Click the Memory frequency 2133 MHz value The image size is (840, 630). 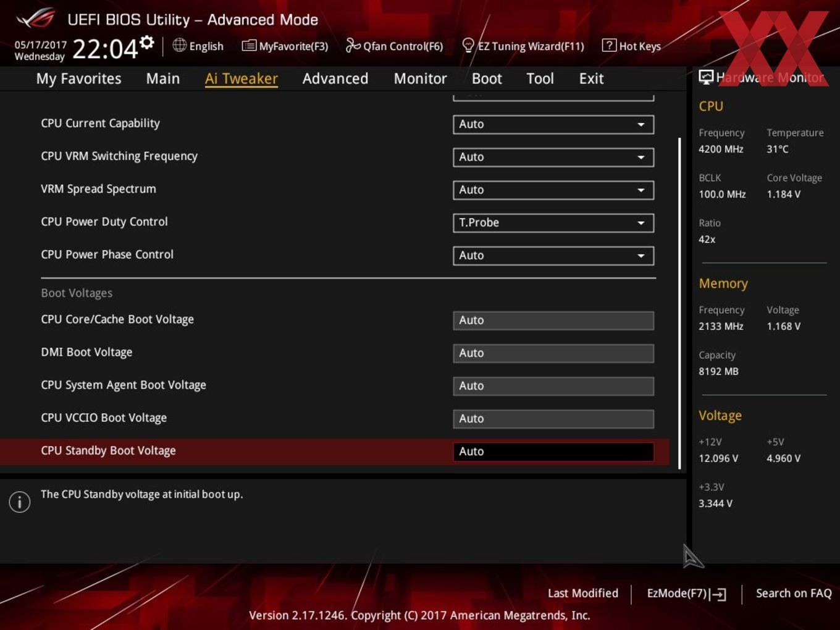tap(721, 326)
